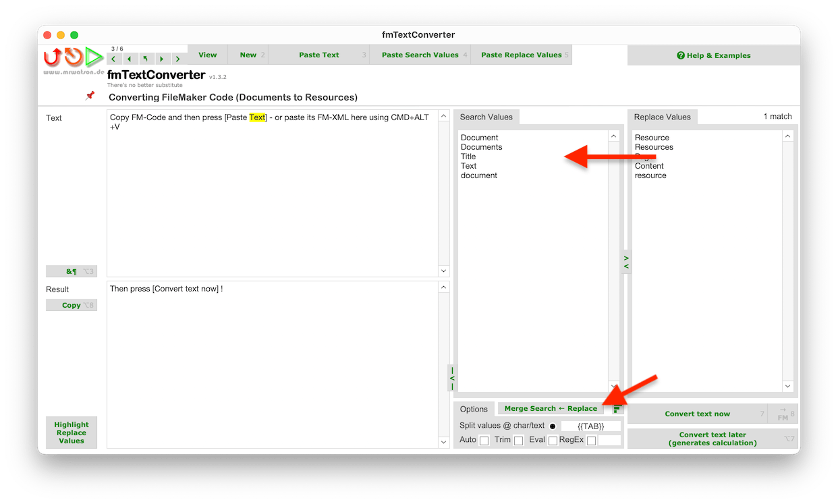Viewport: 838px width, 504px height.
Task: Click the red U-turn arrow icon
Action: (52, 57)
